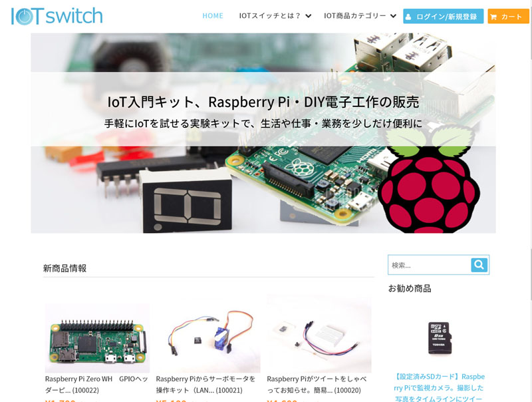The image size is (532, 402).
Task: Open the カート button
Action: coord(508,16)
